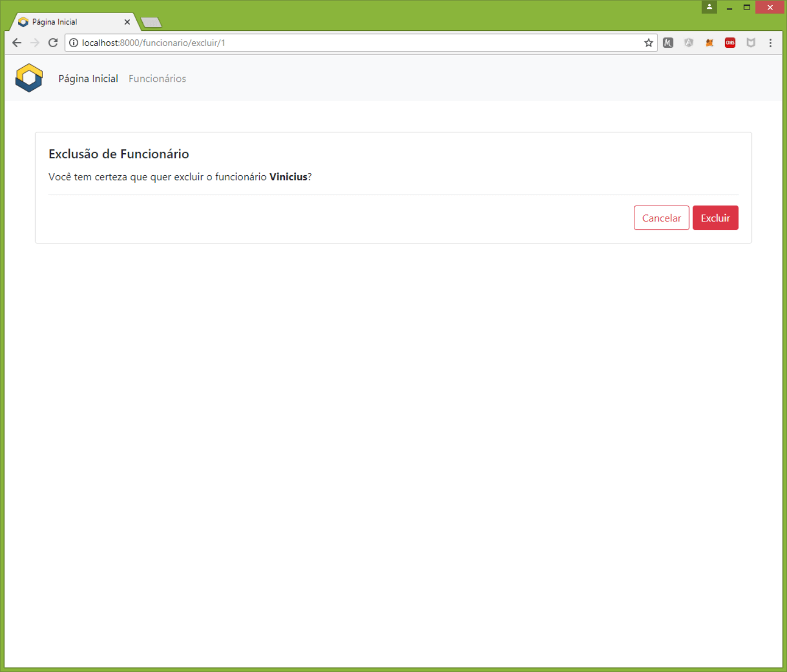
Task: Click the bookmark star icon
Action: click(x=648, y=42)
